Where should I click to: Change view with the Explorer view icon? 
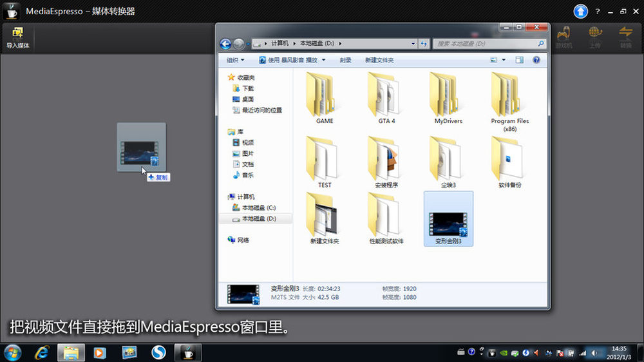[x=494, y=60]
